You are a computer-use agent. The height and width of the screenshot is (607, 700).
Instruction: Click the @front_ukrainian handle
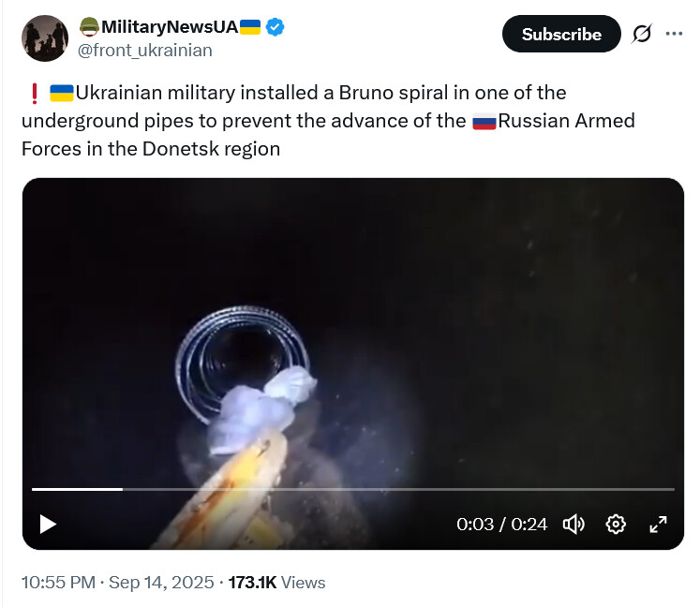144,50
